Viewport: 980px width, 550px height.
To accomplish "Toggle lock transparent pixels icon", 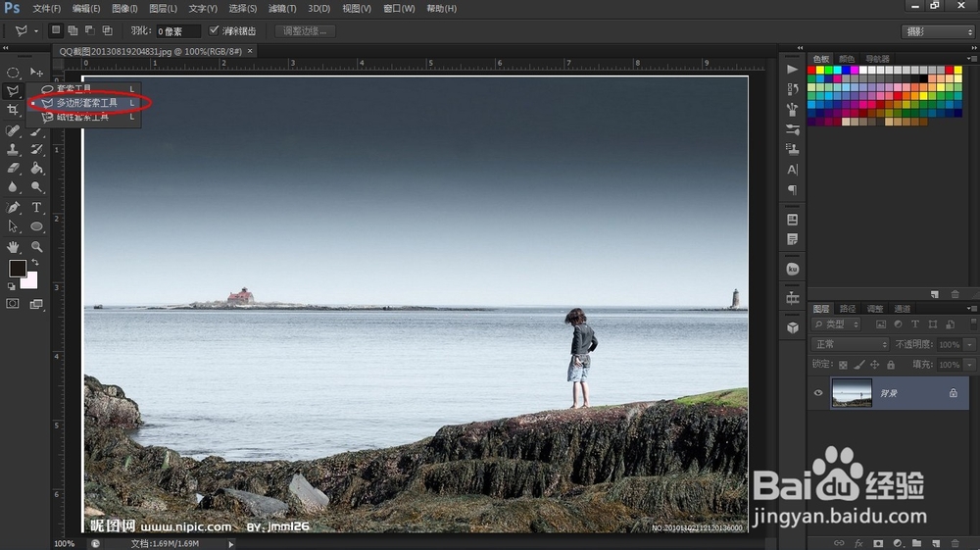I will (x=843, y=365).
